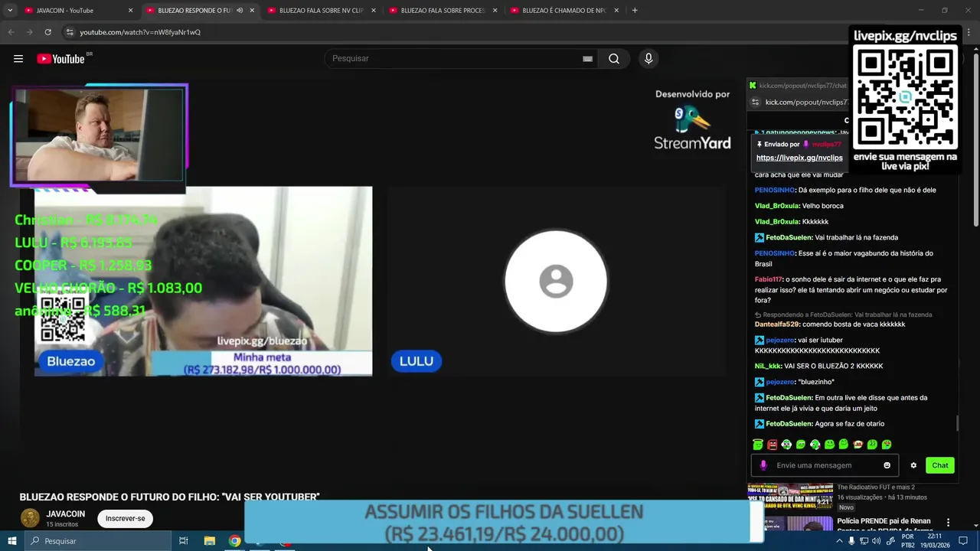Open Task View on the taskbar
Image resolution: width=980 pixels, height=551 pixels.
click(184, 541)
